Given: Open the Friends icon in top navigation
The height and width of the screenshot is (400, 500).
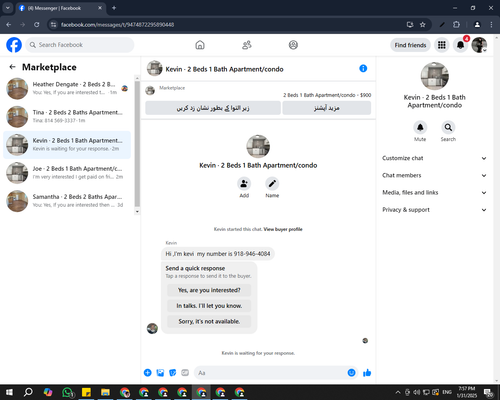Looking at the screenshot, I should (x=247, y=45).
